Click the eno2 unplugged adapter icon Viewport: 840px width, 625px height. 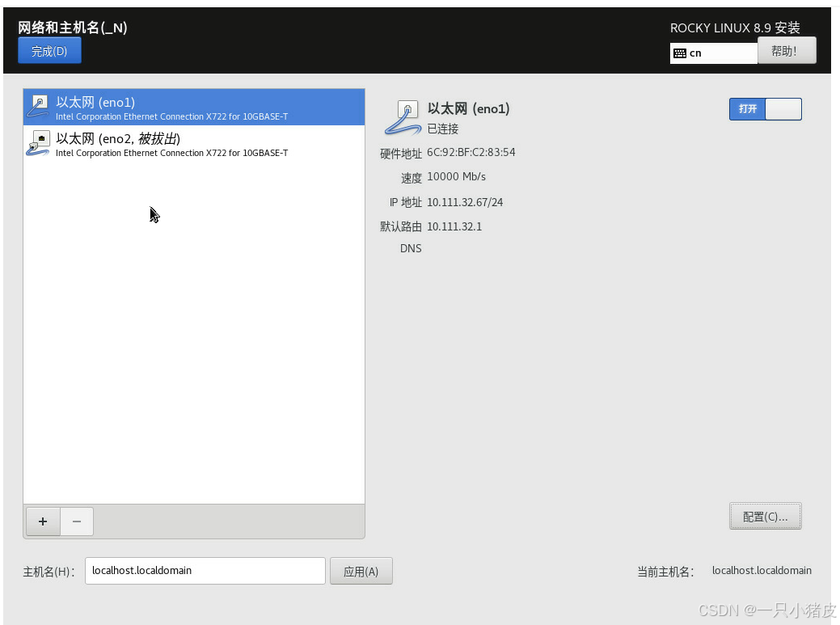click(x=39, y=143)
